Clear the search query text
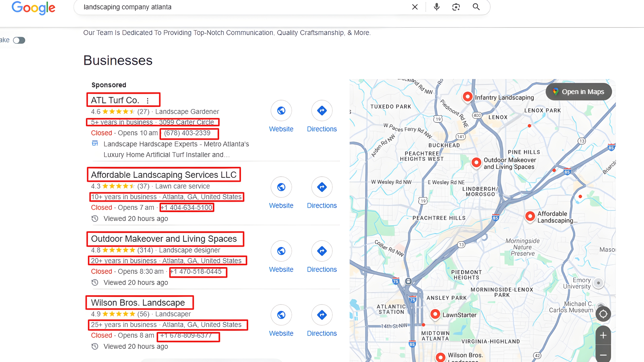 pos(415,7)
